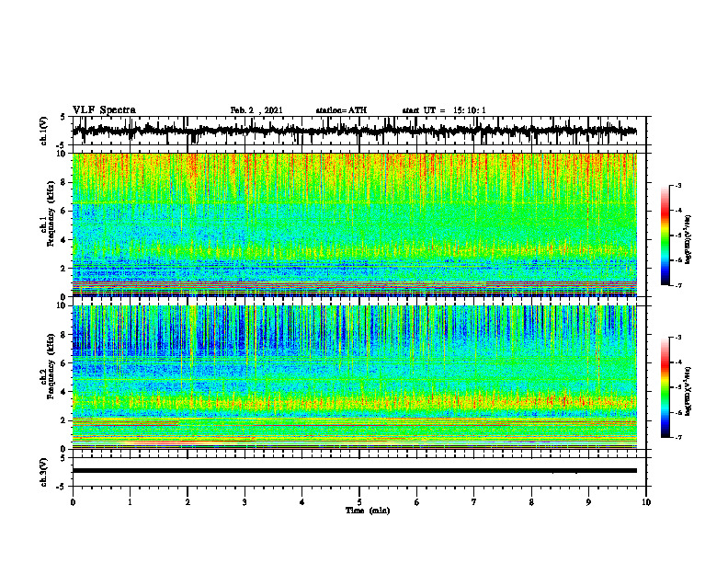Viewport: 728px width, 563px height.
Task: Click inside the ch.1 spectrogram panel
Action: point(354,224)
